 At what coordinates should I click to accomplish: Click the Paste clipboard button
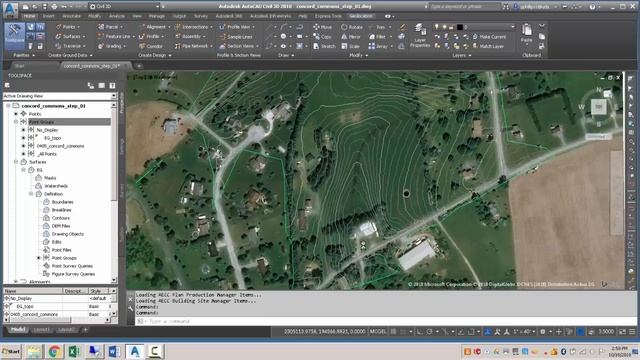(527, 33)
